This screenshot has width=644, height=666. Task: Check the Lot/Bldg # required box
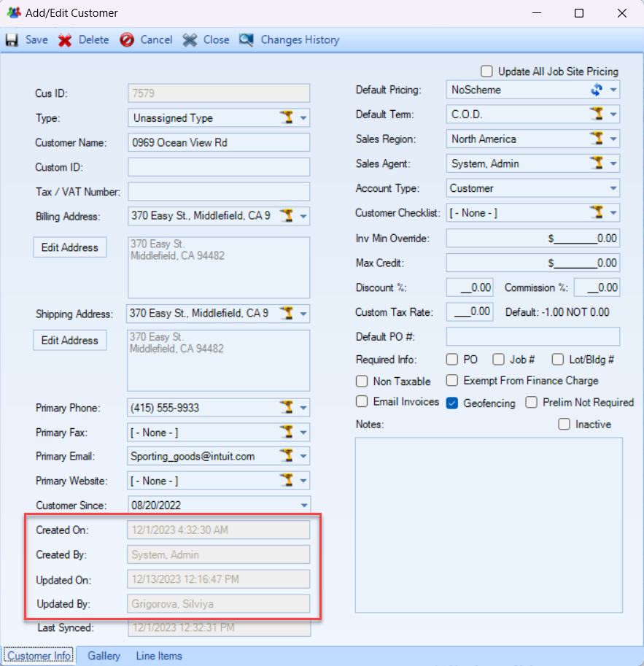click(x=558, y=360)
